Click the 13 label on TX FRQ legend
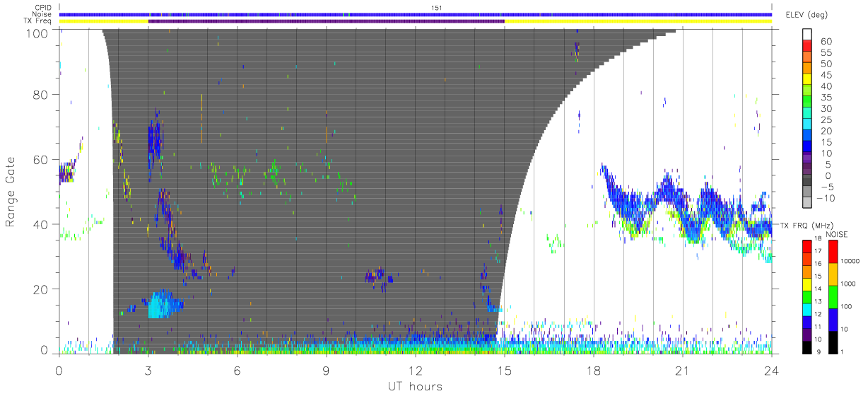This screenshot has height=401, width=868. (x=816, y=301)
